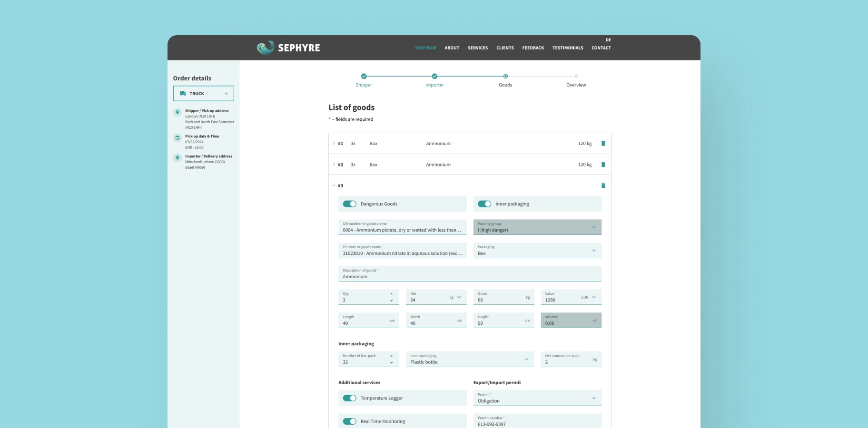Open the FEEDBACK menu item
This screenshot has width=868, height=428.
pyautogui.click(x=533, y=48)
